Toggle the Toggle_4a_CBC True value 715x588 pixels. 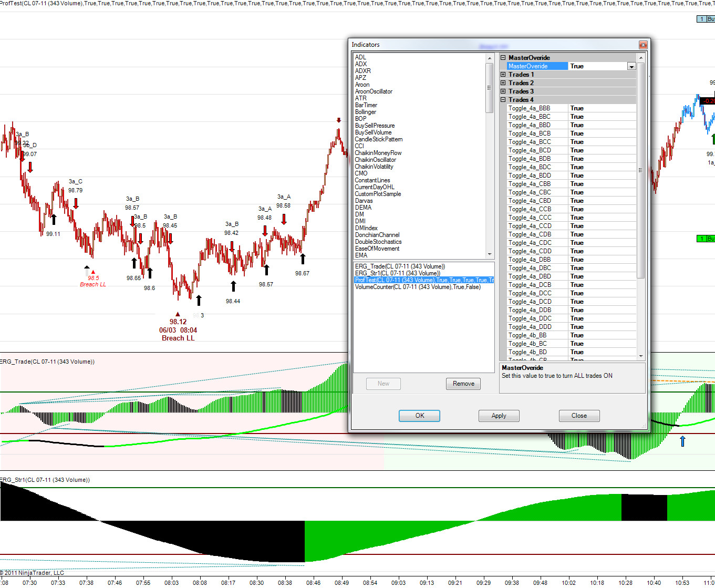tap(602, 192)
